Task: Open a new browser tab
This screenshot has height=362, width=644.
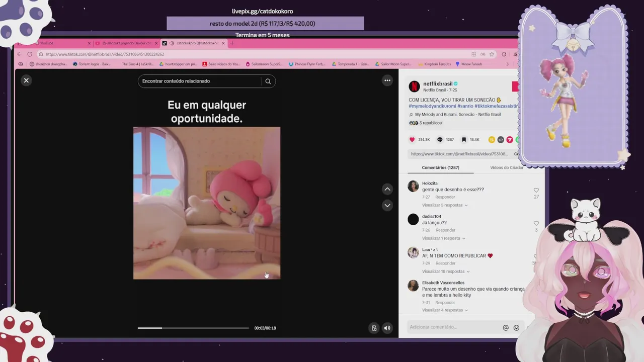Action: coord(232,43)
